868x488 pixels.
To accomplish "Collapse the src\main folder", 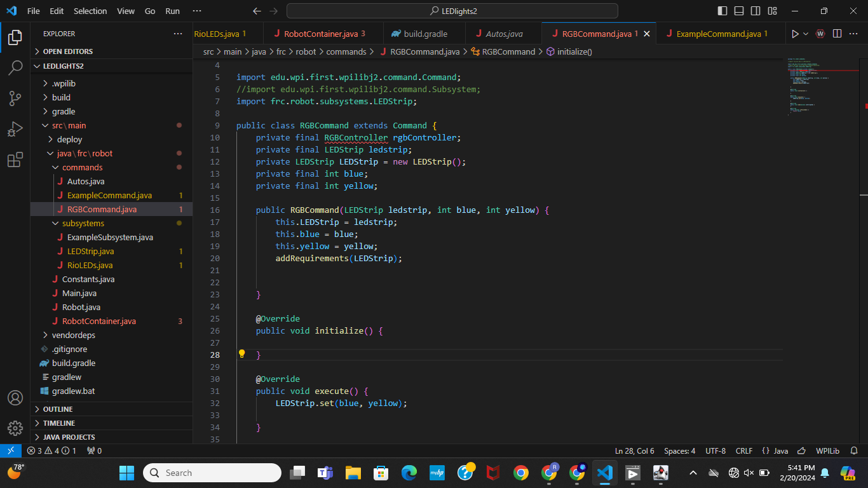I will (112, 125).
